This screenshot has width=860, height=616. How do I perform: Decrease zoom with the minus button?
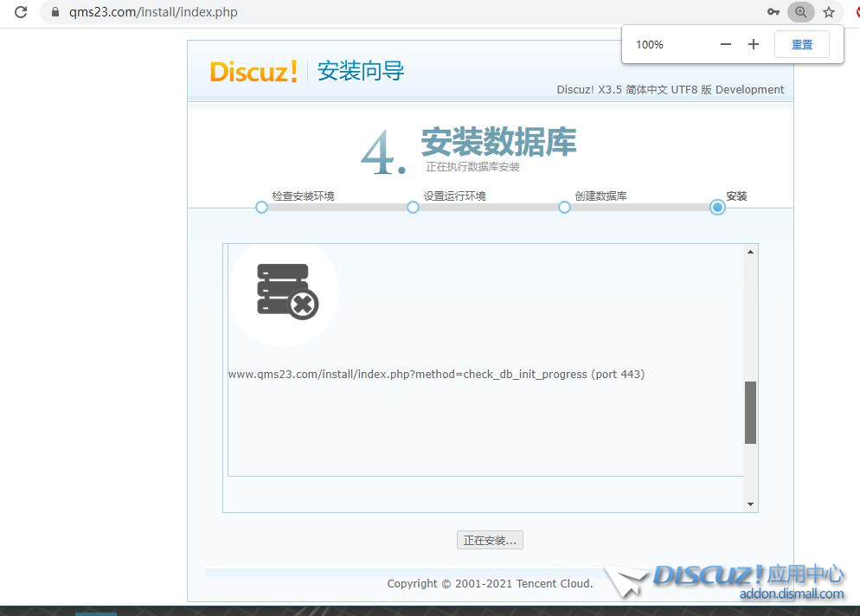(x=726, y=44)
